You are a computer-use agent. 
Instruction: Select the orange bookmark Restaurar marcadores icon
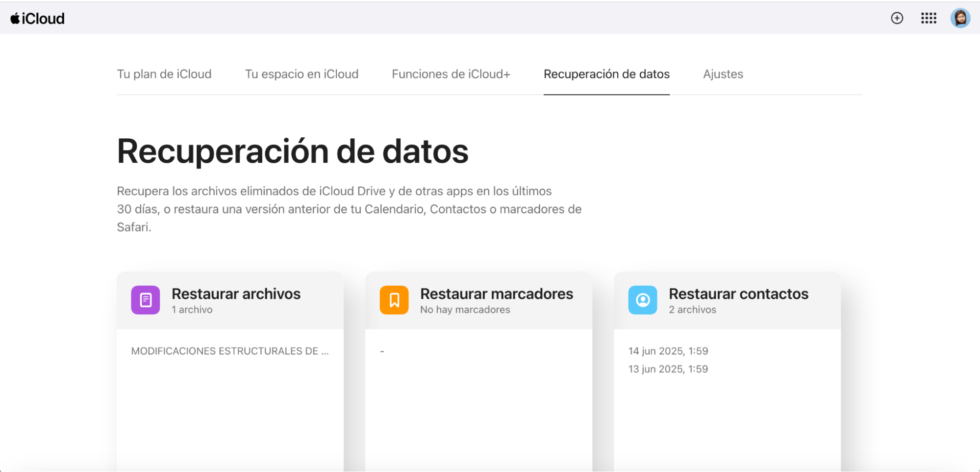tap(394, 299)
